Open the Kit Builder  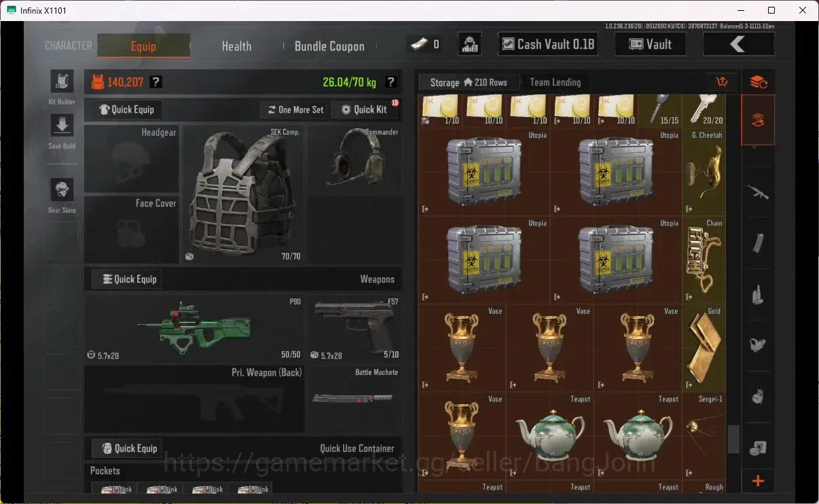62,82
